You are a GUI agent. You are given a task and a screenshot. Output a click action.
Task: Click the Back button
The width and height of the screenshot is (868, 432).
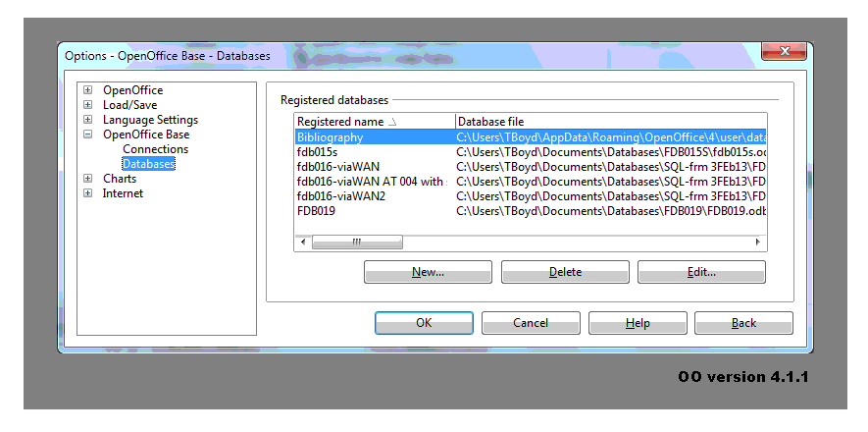click(x=744, y=323)
